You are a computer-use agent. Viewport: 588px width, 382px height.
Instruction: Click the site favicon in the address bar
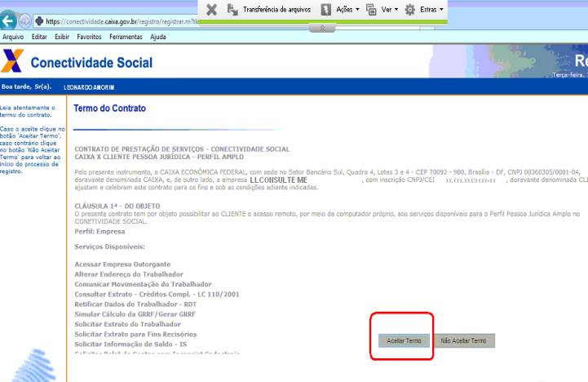(39, 21)
